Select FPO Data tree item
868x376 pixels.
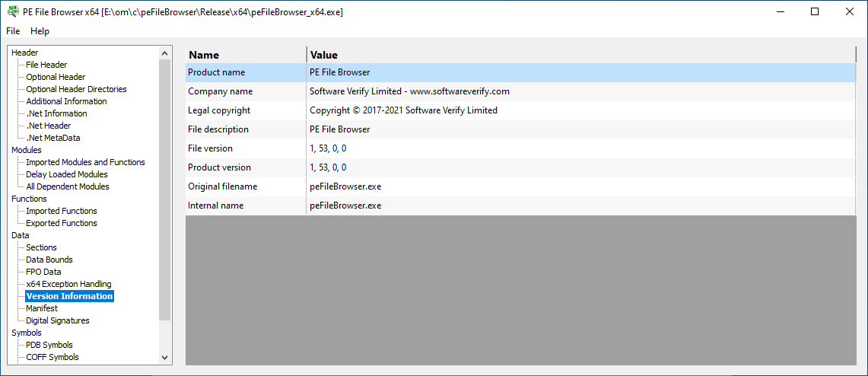[43, 272]
